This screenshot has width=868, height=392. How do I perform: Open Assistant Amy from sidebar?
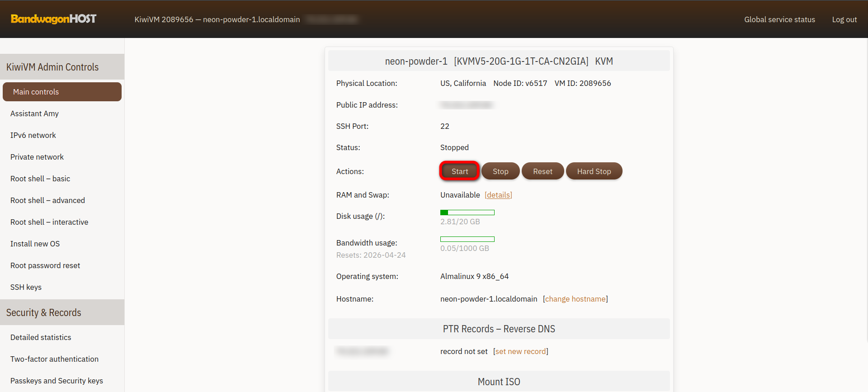pos(34,113)
